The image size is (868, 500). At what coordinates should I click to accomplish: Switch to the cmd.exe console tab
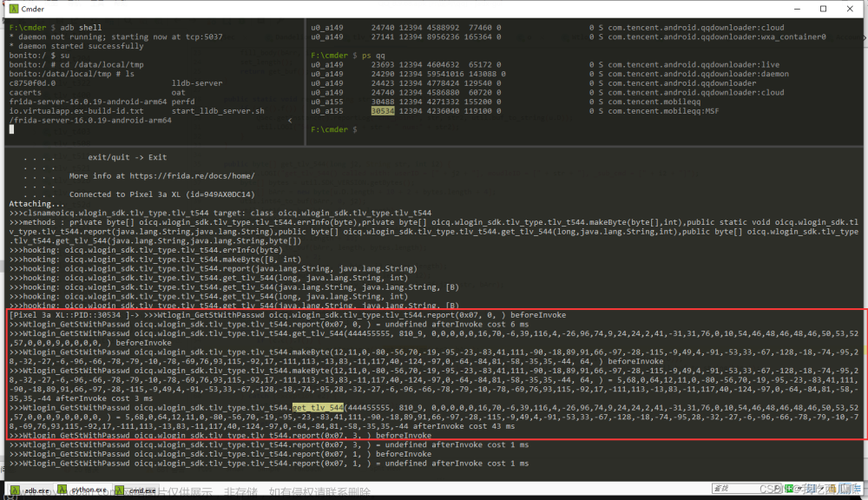tap(137, 490)
